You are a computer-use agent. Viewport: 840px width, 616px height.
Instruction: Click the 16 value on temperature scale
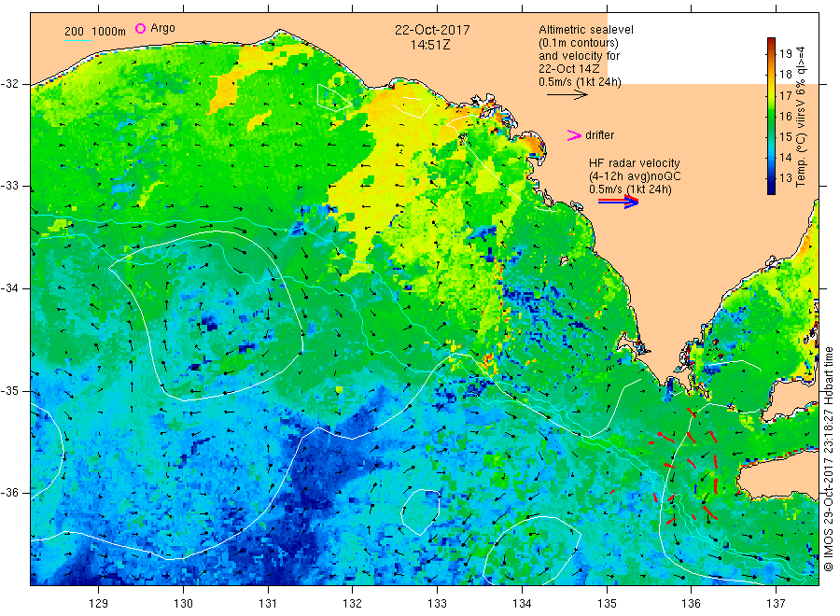785,116
